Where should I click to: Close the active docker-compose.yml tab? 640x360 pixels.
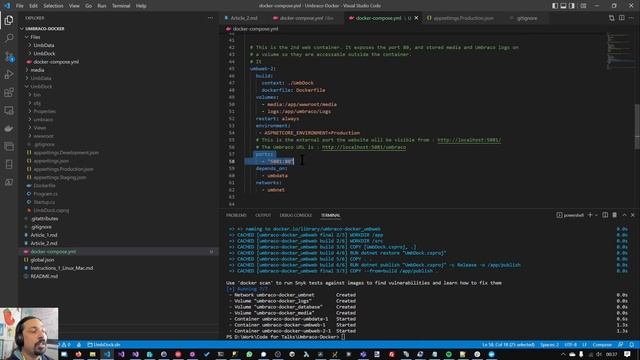pyautogui.click(x=416, y=18)
